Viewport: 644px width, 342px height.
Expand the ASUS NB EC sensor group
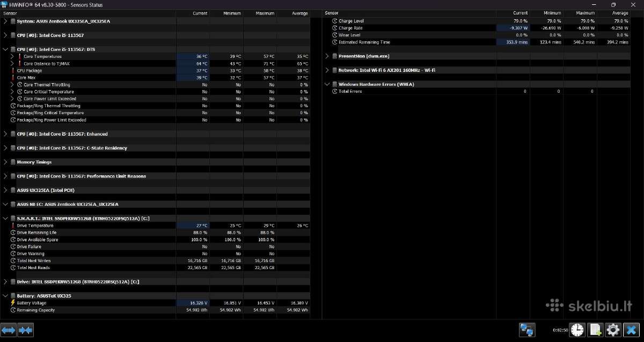(x=5, y=204)
